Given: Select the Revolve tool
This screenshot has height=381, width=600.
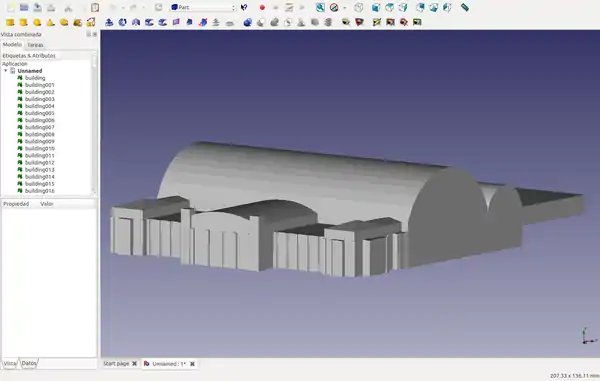Looking at the screenshot, I should tap(122, 23).
